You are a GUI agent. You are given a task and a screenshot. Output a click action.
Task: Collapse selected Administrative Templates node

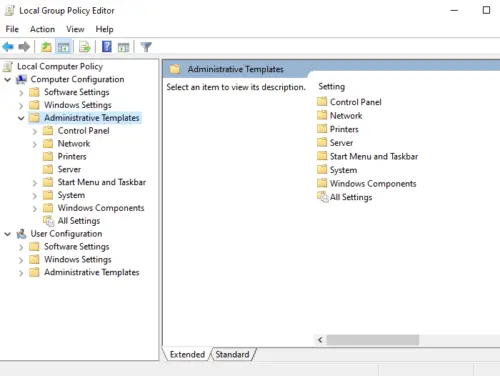(x=21, y=118)
